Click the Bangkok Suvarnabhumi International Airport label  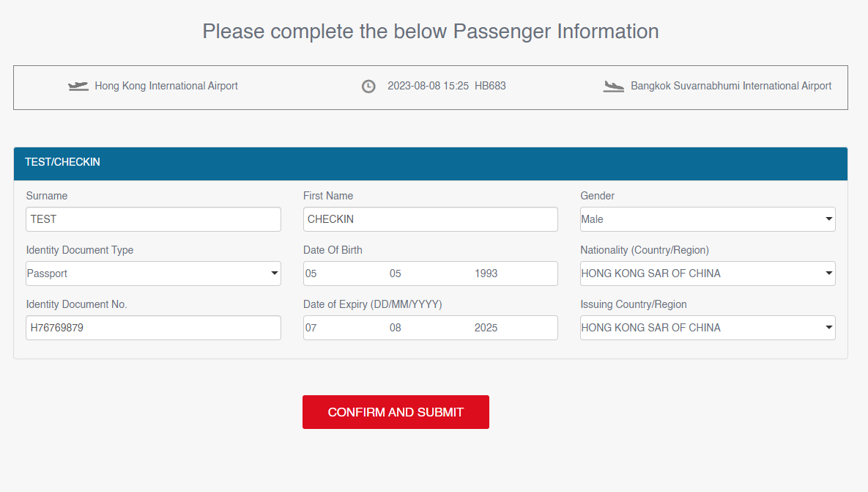731,86
